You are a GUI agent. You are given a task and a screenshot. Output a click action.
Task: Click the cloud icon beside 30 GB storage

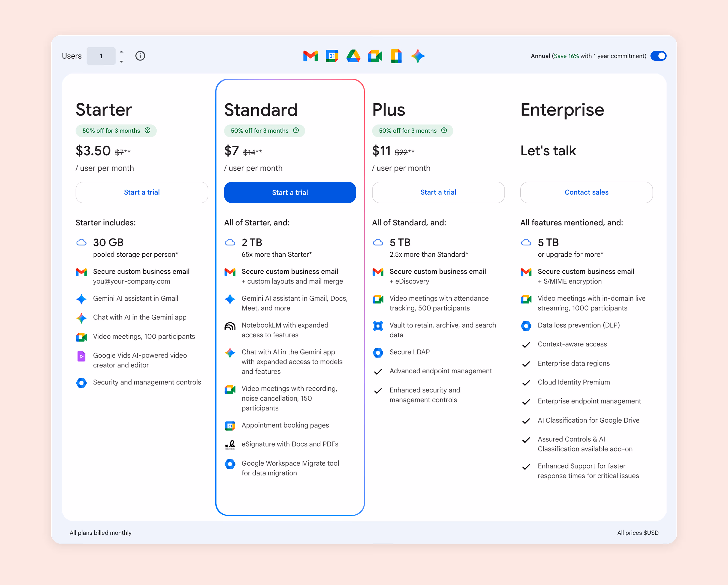pyautogui.click(x=81, y=242)
